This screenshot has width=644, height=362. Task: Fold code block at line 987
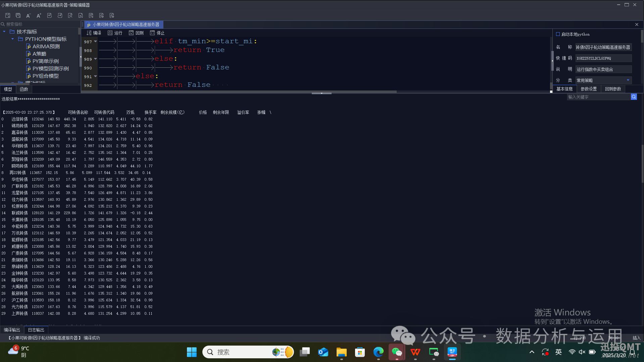[x=95, y=42]
